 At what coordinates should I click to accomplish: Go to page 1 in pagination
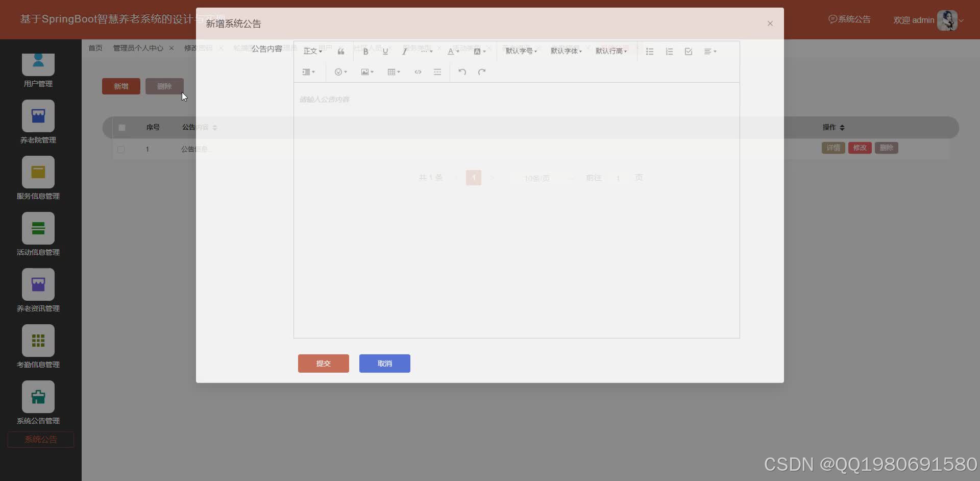(x=474, y=178)
